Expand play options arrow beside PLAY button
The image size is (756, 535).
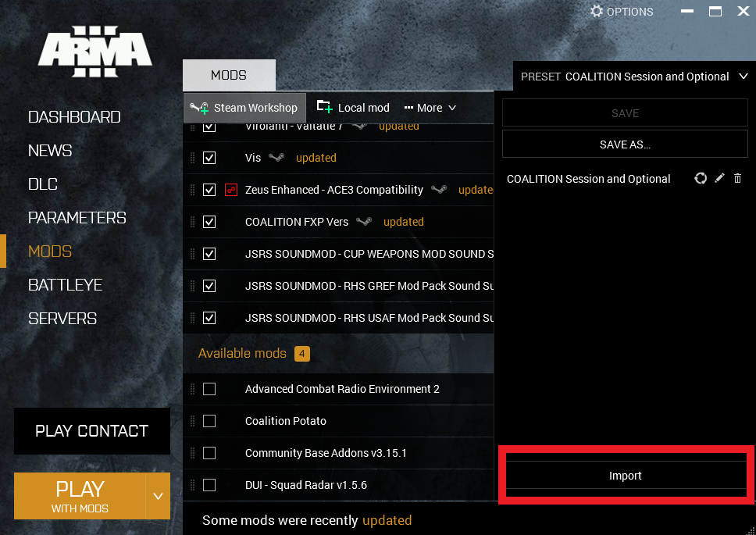click(158, 496)
